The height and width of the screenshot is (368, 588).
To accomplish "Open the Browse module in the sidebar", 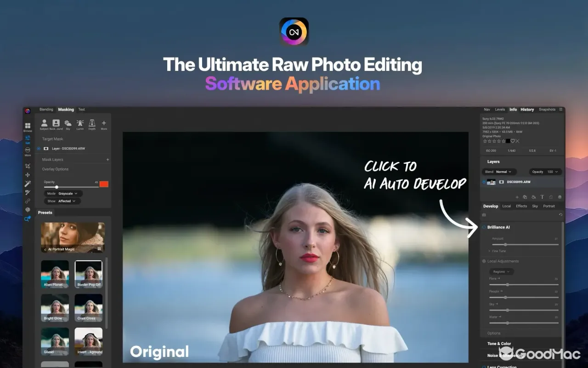I will coord(28,127).
